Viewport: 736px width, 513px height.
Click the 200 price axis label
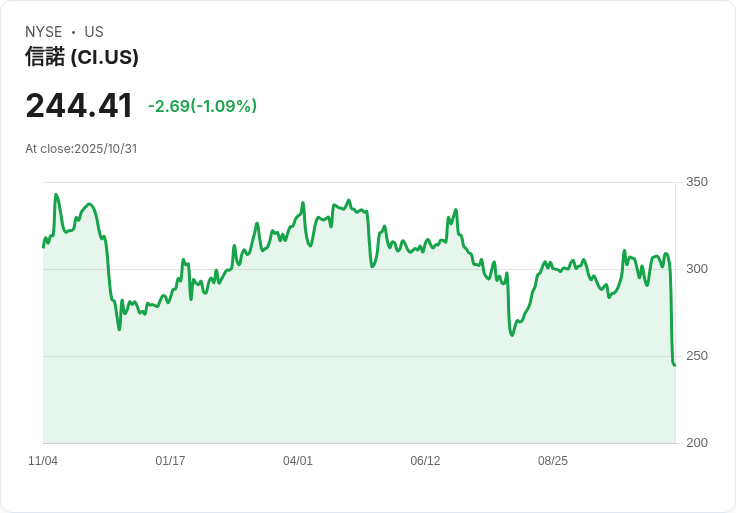click(697, 443)
